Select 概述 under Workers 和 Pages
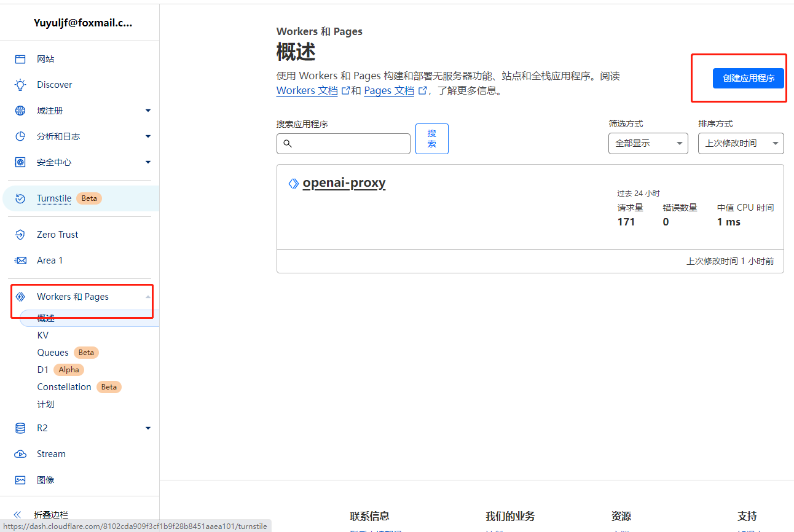This screenshot has height=532, width=794. tap(45, 318)
